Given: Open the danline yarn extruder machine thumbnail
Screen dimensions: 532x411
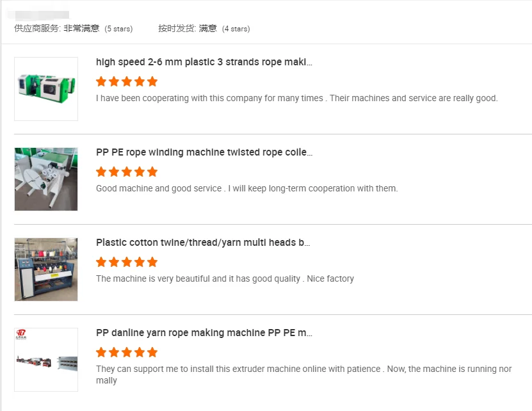Looking at the screenshot, I should 46,360.
